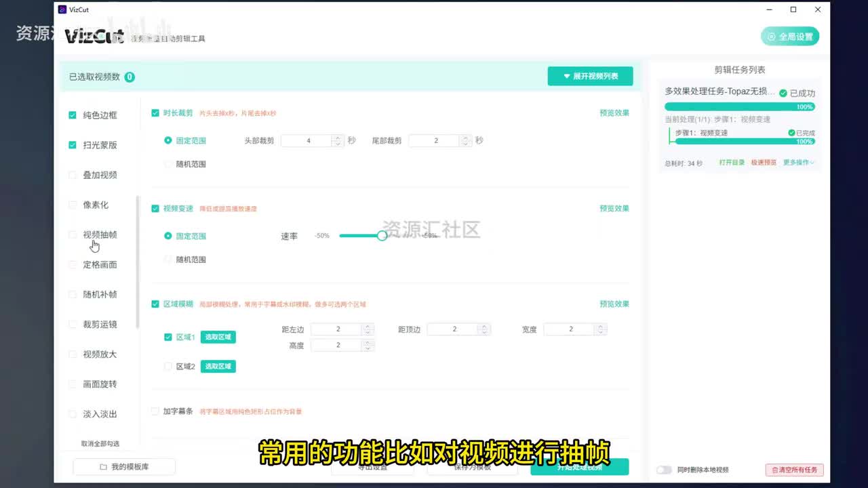Click the 已完成 step status icon
The image size is (868, 488).
pos(791,133)
